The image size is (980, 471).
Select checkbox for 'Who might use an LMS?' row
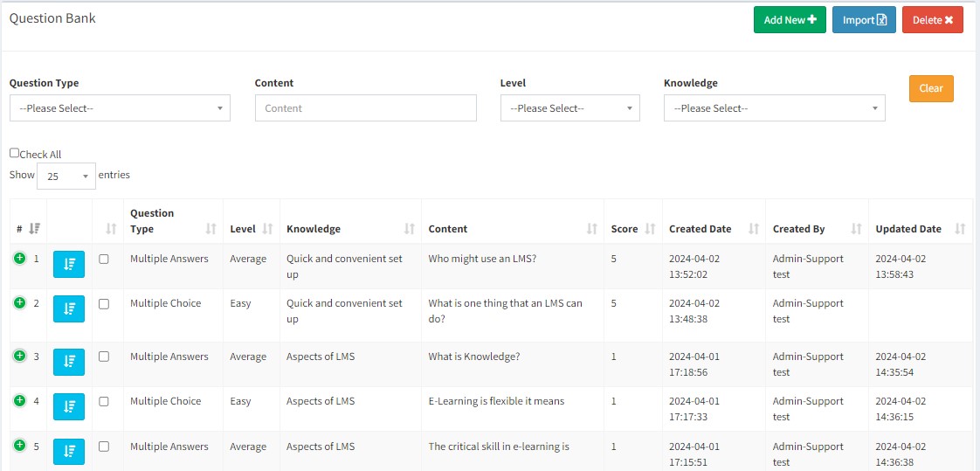104,260
